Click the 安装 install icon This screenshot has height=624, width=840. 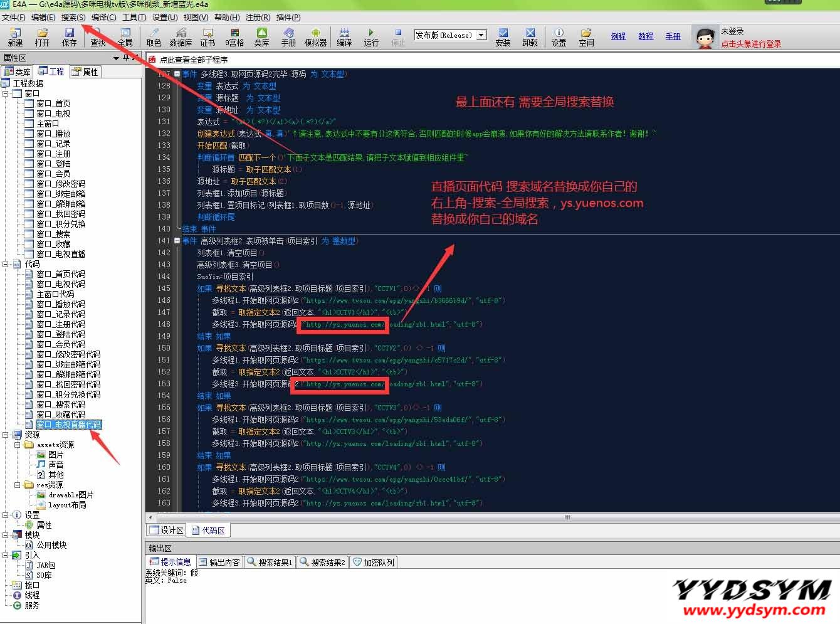(x=503, y=37)
